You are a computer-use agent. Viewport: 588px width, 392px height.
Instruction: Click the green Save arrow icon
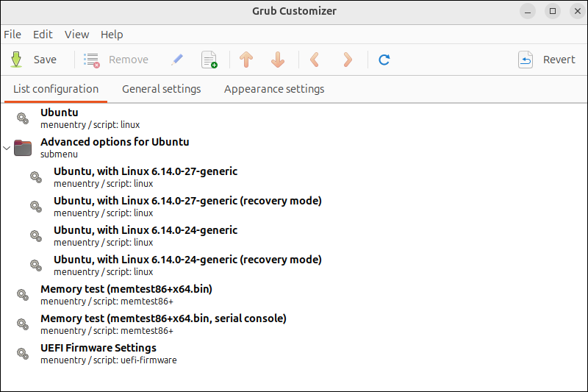coord(16,60)
